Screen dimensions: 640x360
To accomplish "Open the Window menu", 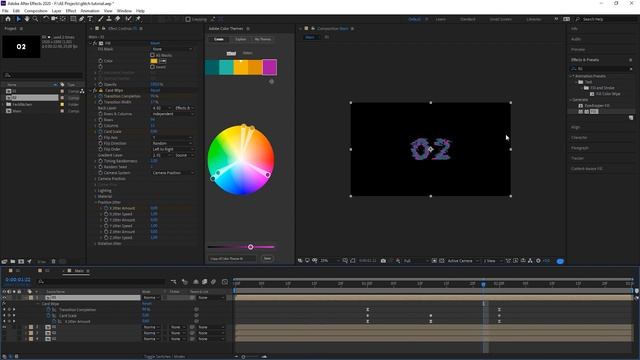I will click(124, 11).
